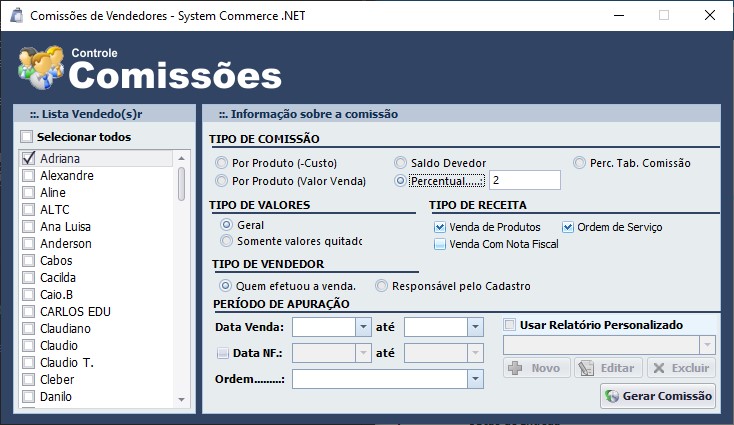Click the Excluir report button
This screenshot has height=425, width=734.
(682, 368)
